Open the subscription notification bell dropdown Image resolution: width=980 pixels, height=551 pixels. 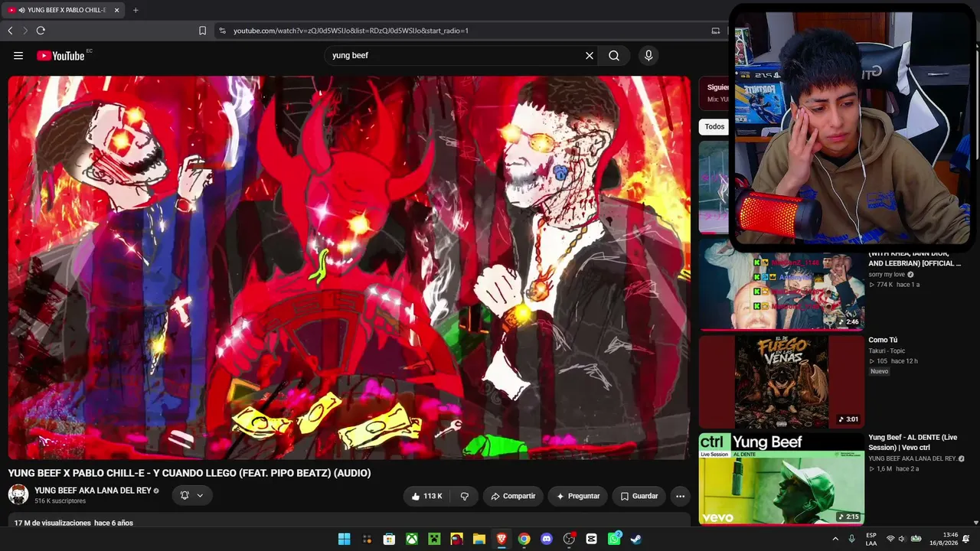191,496
